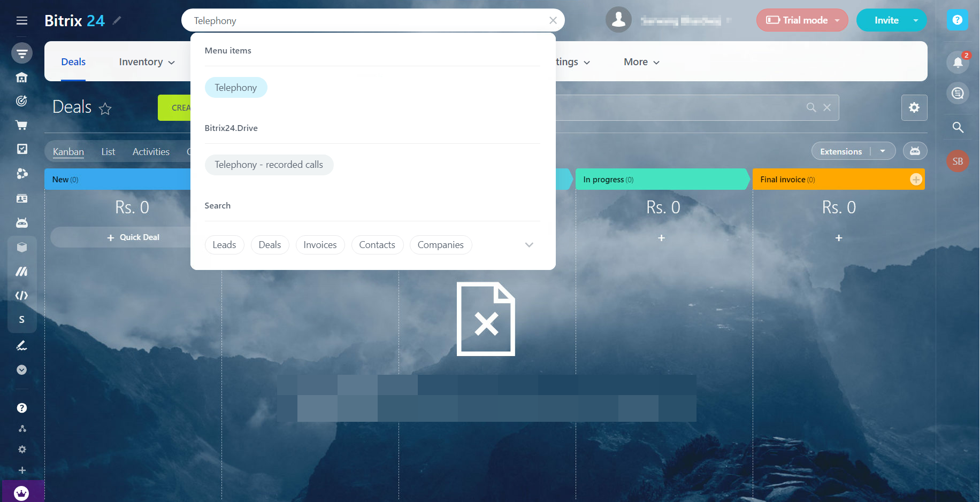The width and height of the screenshot is (980, 502).
Task: Open the company building icon in sidebar
Action: [x=22, y=78]
